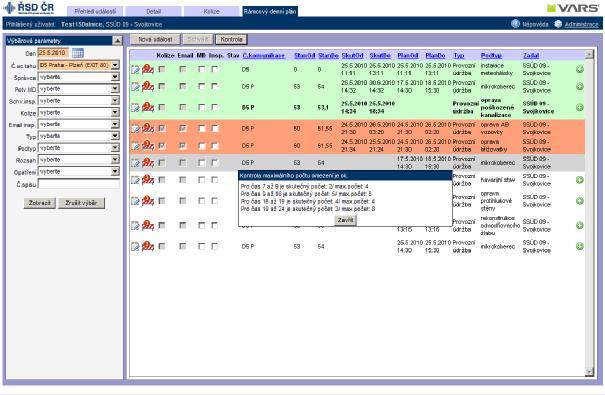Viewport: 605px width, 395px height.
Task: Open the Rozsah dropdown
Action: pos(115,160)
